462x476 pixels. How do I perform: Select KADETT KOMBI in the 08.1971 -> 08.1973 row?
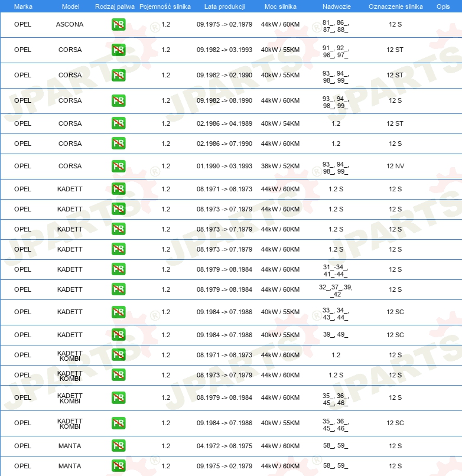click(70, 356)
